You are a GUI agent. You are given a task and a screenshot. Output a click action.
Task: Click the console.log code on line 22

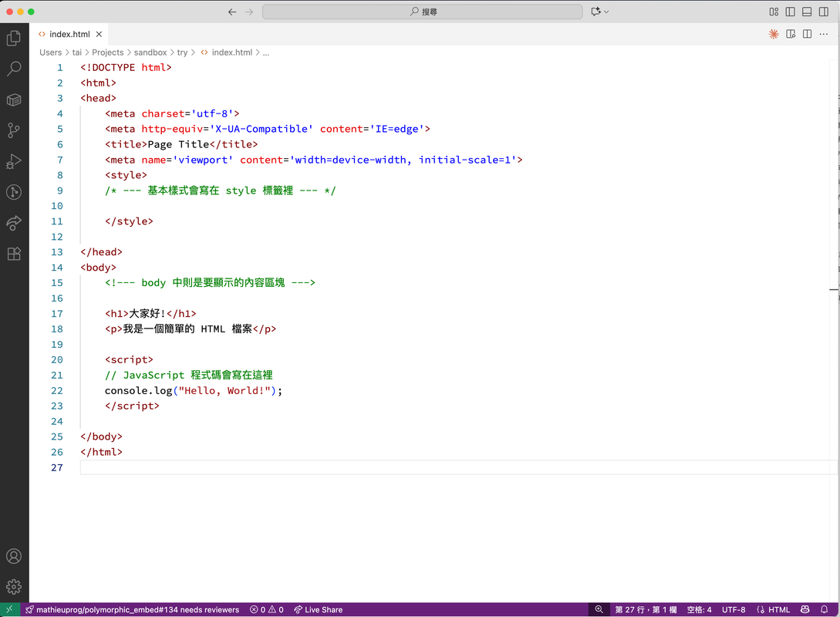pyautogui.click(x=194, y=391)
